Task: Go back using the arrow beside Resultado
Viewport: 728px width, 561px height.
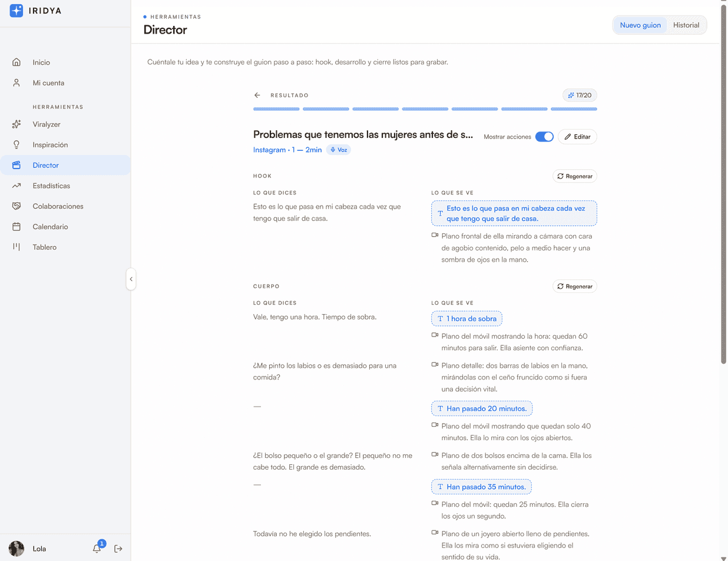Action: coord(257,95)
